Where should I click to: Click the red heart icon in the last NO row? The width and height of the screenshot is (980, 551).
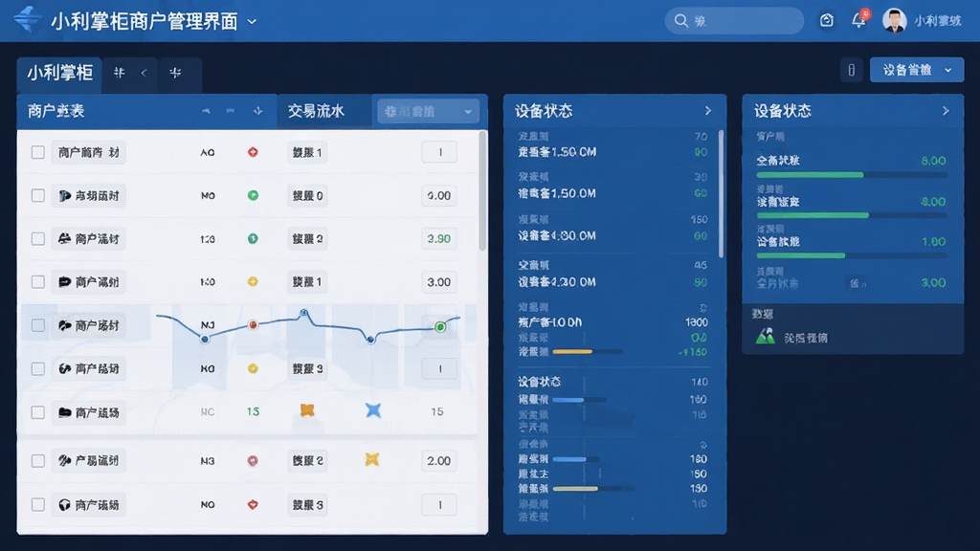[253, 504]
